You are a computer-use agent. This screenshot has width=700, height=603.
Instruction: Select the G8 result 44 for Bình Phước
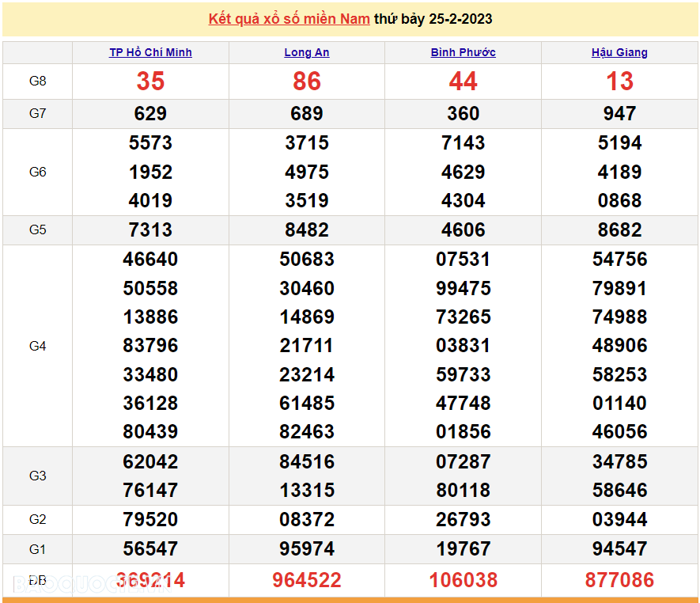463,82
